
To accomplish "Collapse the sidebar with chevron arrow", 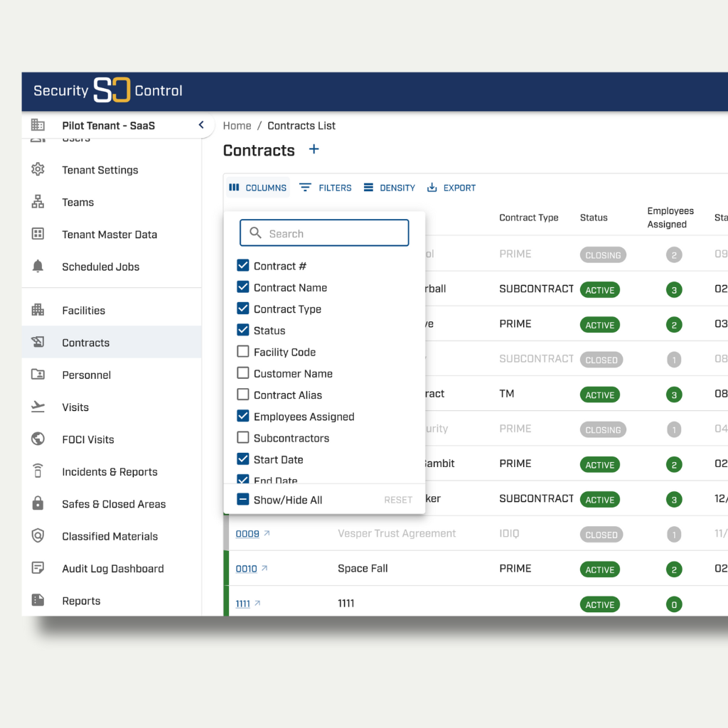I will [201, 125].
